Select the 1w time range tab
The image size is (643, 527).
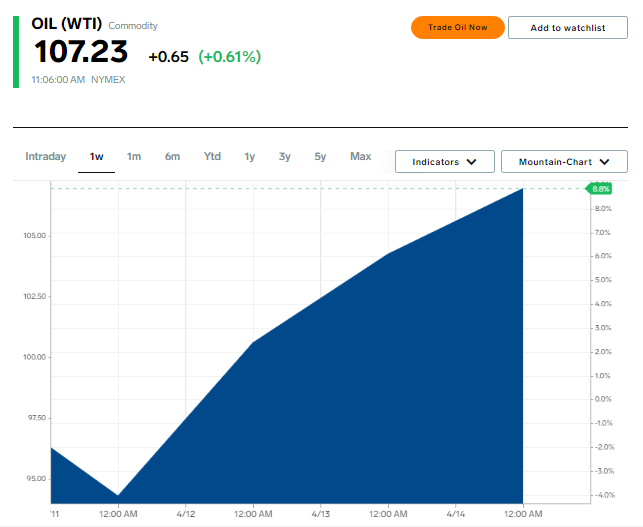pos(96,156)
